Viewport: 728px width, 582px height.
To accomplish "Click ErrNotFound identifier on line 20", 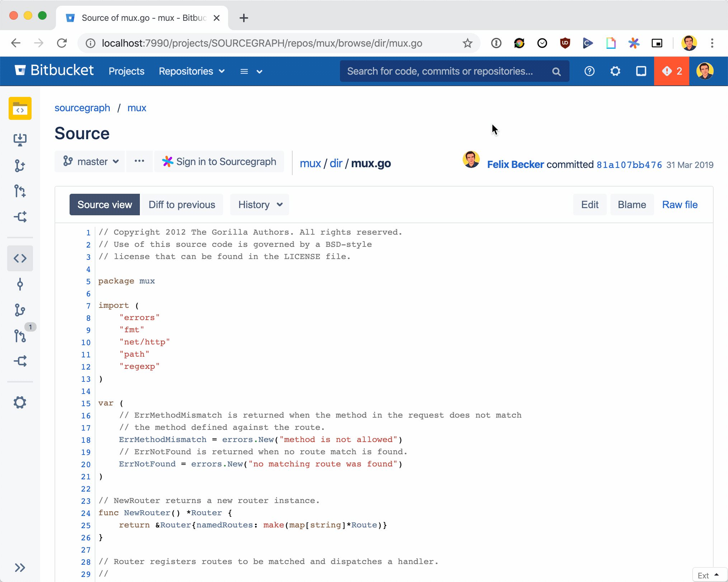I will [x=147, y=464].
